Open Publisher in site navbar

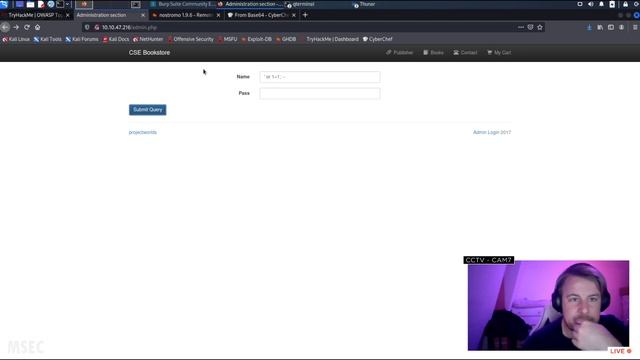(x=400, y=53)
